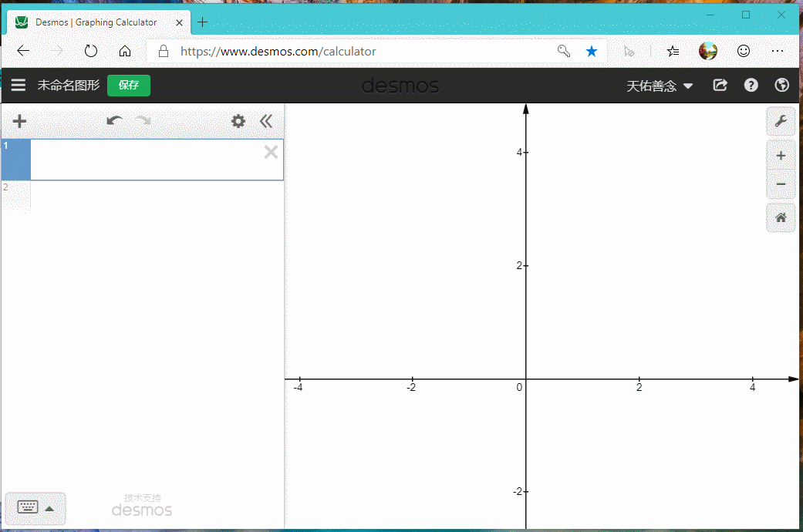Viewport: 803px width, 532px height.
Task: Open the 天佑善念 account dropdown
Action: (x=660, y=86)
